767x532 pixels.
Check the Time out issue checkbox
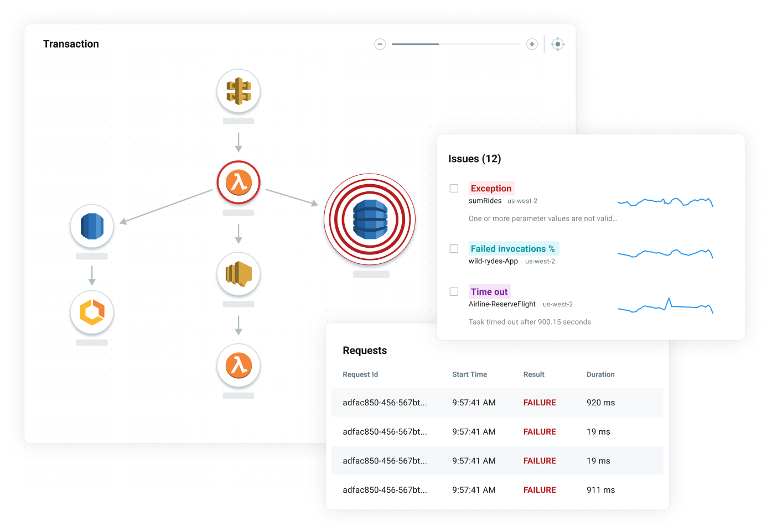(x=454, y=292)
